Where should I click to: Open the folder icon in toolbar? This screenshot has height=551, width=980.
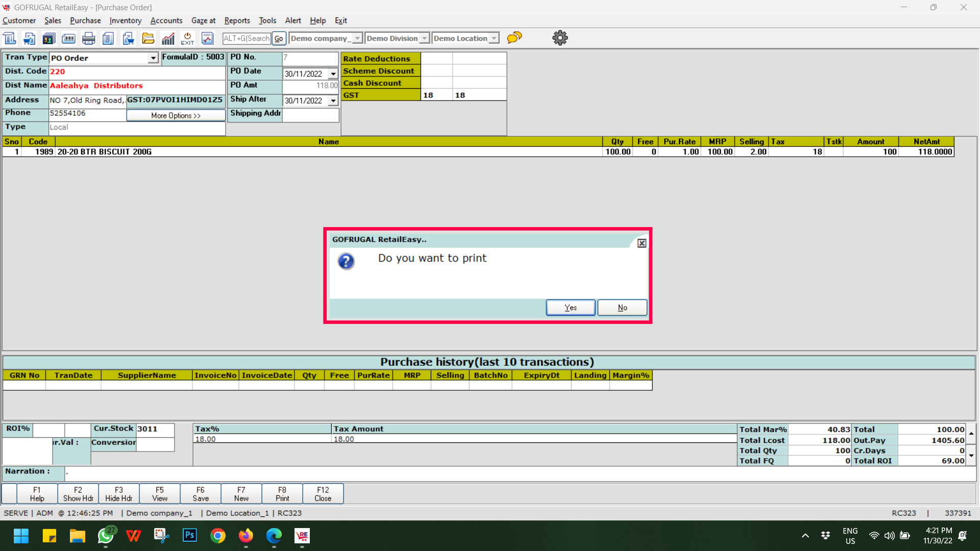[148, 38]
